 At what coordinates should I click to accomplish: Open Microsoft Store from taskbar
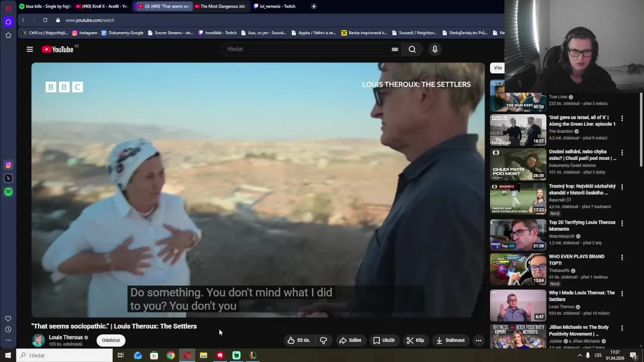154,355
